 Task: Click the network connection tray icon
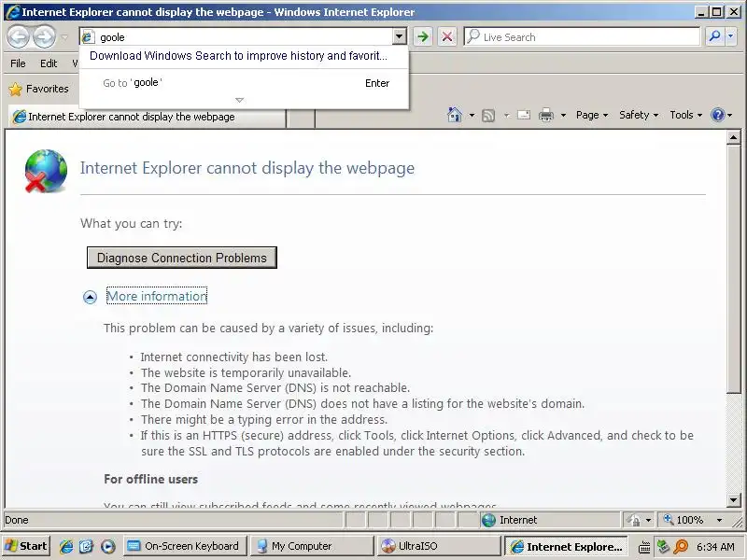pos(663,546)
